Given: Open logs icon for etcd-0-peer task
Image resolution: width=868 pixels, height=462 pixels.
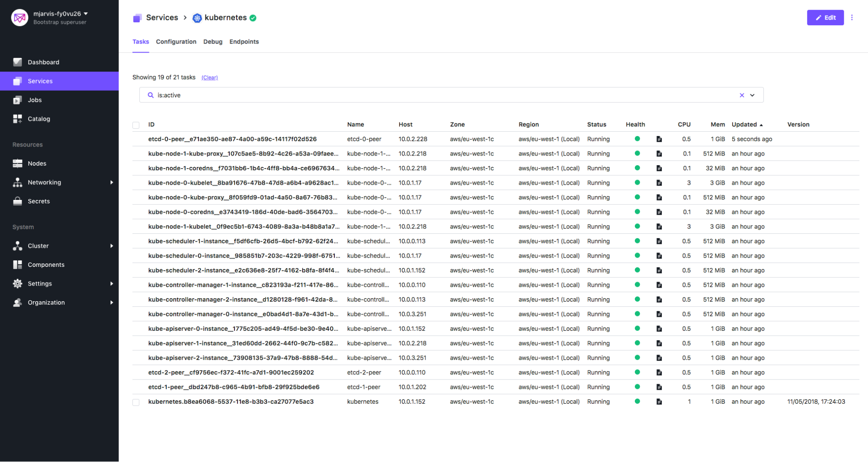Looking at the screenshot, I should (659, 139).
